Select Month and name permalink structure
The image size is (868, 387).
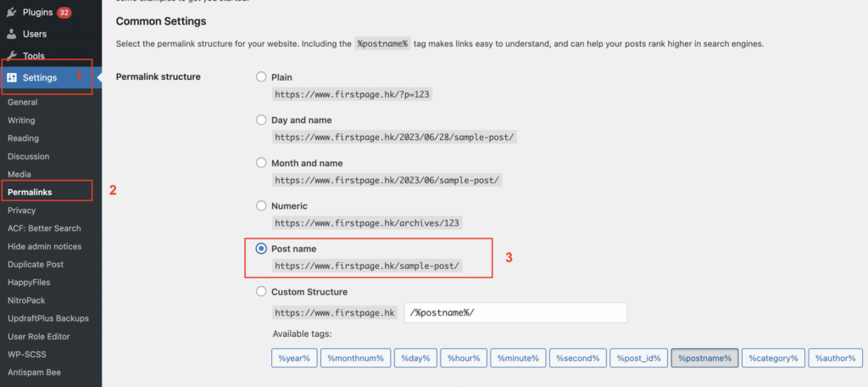pos(261,163)
